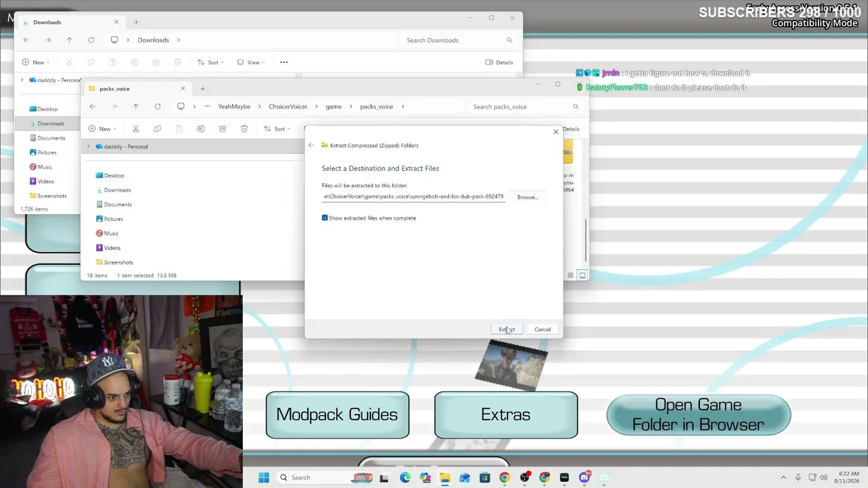Switch packs_voice window to large thumbnails view

click(582, 275)
